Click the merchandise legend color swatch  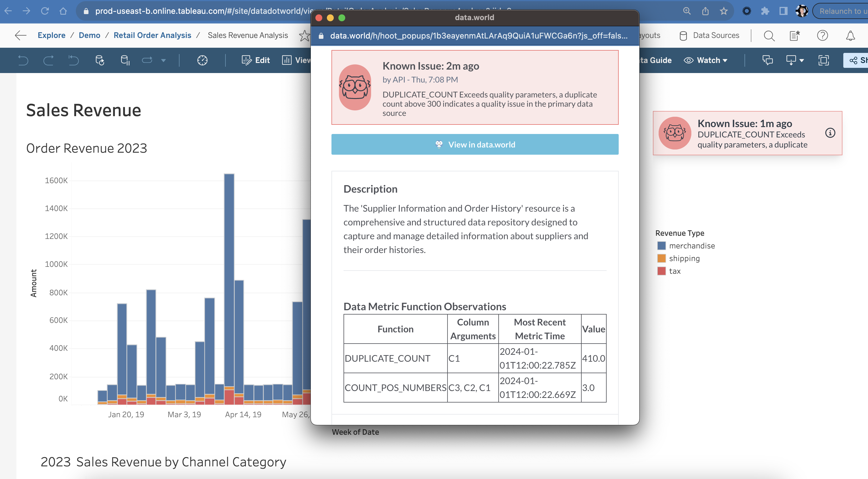pyautogui.click(x=661, y=246)
